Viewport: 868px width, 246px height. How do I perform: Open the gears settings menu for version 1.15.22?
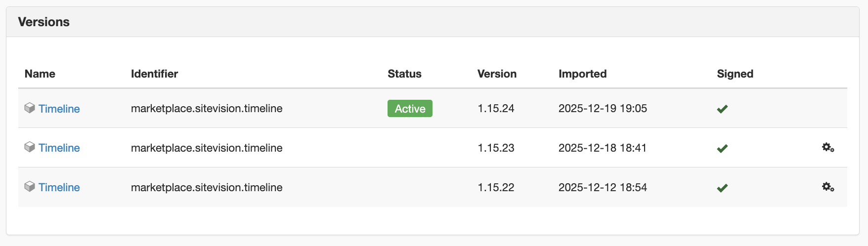(x=828, y=187)
